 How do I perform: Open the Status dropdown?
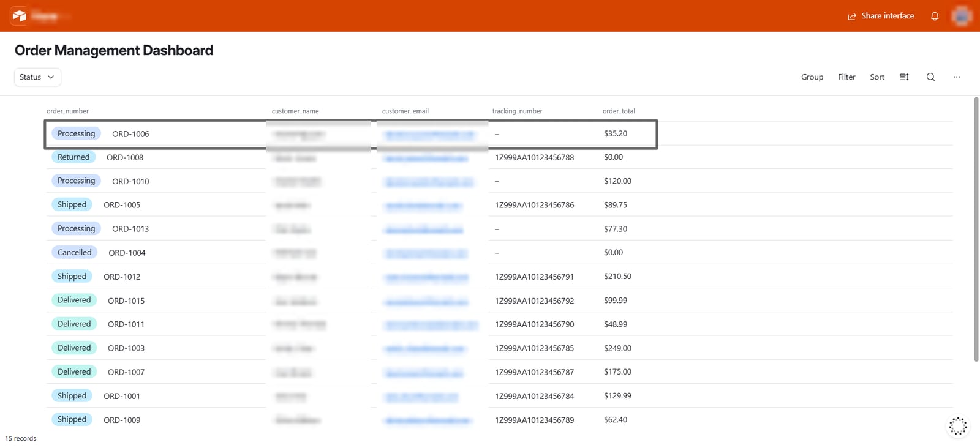(x=37, y=77)
